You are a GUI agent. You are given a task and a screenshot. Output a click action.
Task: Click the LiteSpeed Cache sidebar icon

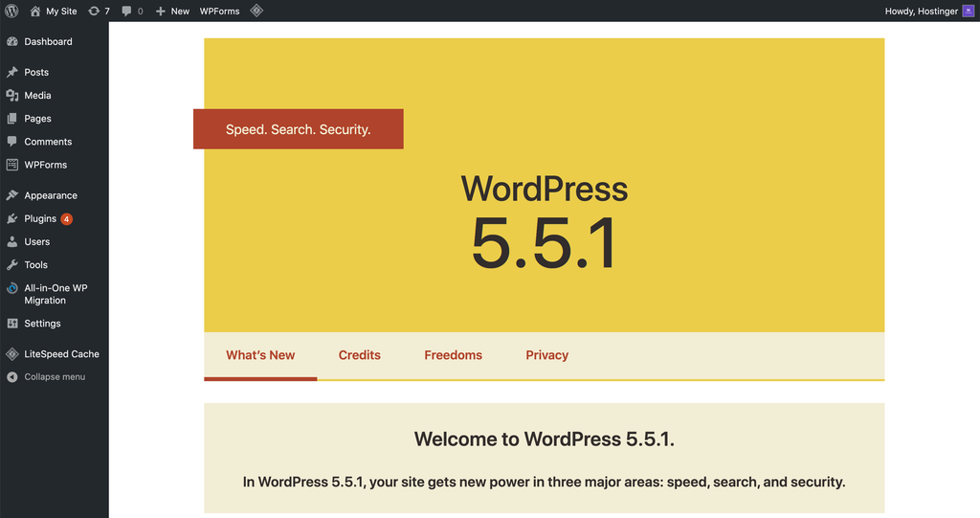pos(11,354)
